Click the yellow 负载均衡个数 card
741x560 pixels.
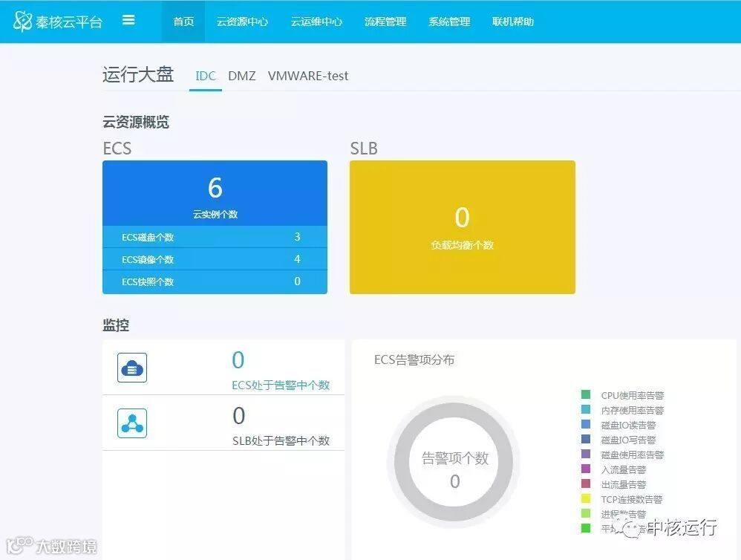[462, 227]
